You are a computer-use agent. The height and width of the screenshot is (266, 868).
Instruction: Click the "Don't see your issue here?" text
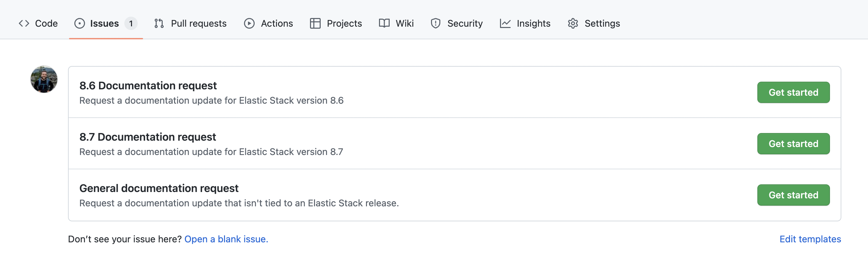(125, 239)
